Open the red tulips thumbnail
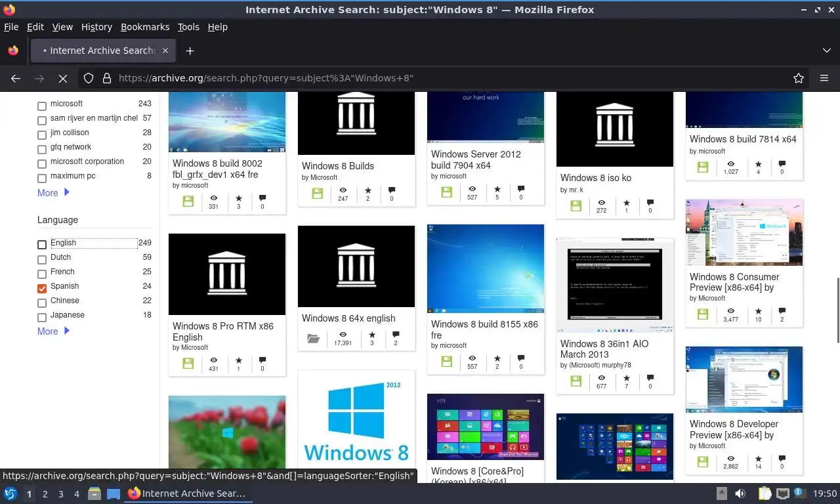The width and height of the screenshot is (840, 504). (227, 432)
